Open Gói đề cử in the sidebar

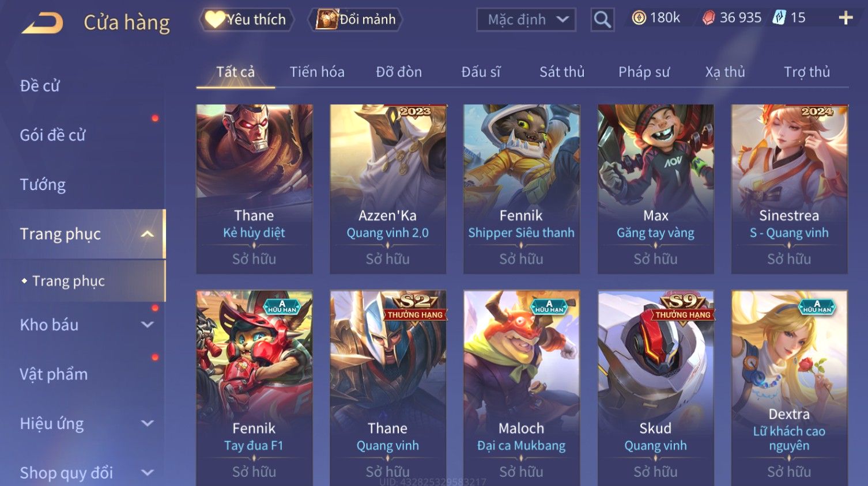[x=52, y=135]
